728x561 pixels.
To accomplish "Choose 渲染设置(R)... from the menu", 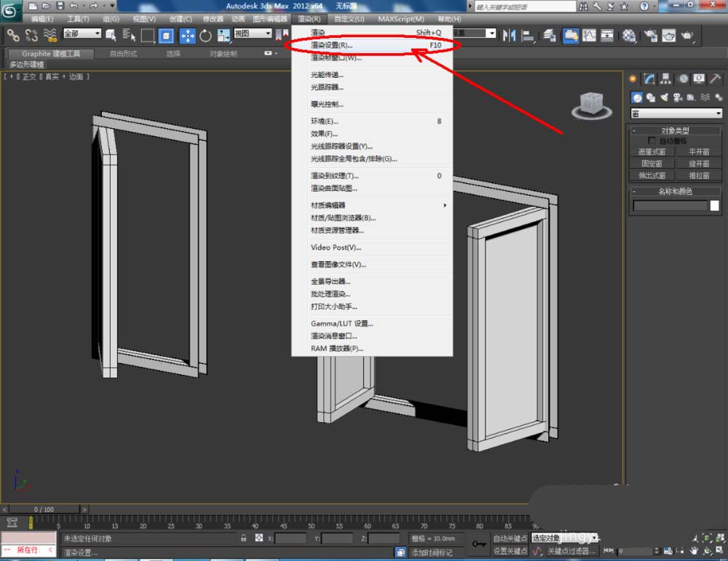I will (372, 45).
